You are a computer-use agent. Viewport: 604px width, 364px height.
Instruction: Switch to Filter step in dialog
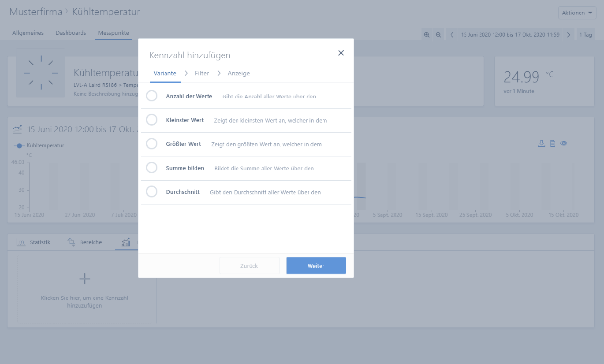(x=202, y=74)
